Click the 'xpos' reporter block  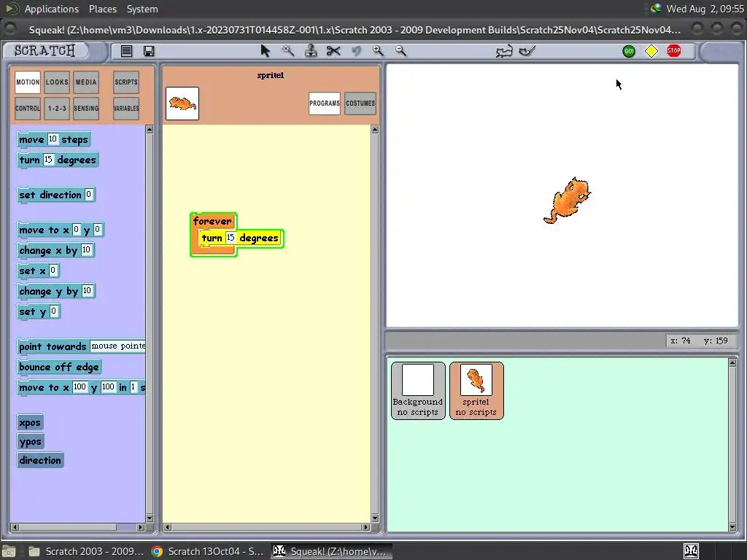29,422
